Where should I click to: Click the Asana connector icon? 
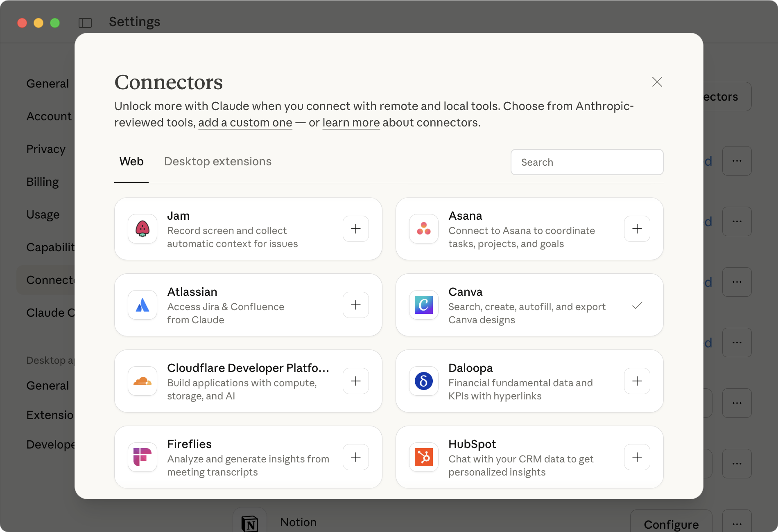(424, 229)
